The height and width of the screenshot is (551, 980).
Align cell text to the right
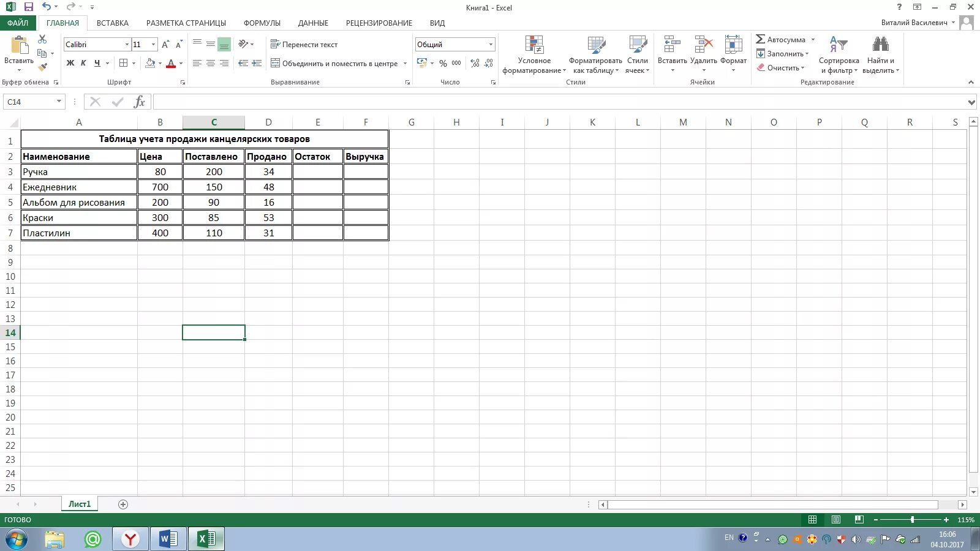[224, 63]
